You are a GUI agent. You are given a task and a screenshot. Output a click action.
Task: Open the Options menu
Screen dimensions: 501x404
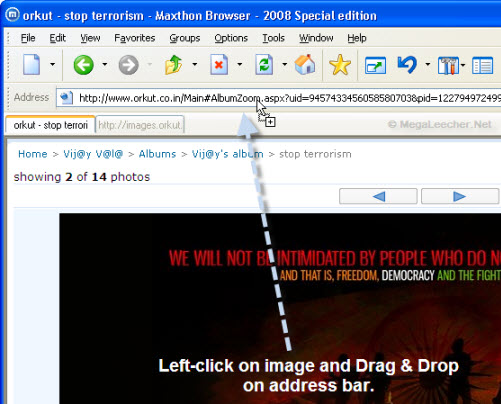point(231,38)
